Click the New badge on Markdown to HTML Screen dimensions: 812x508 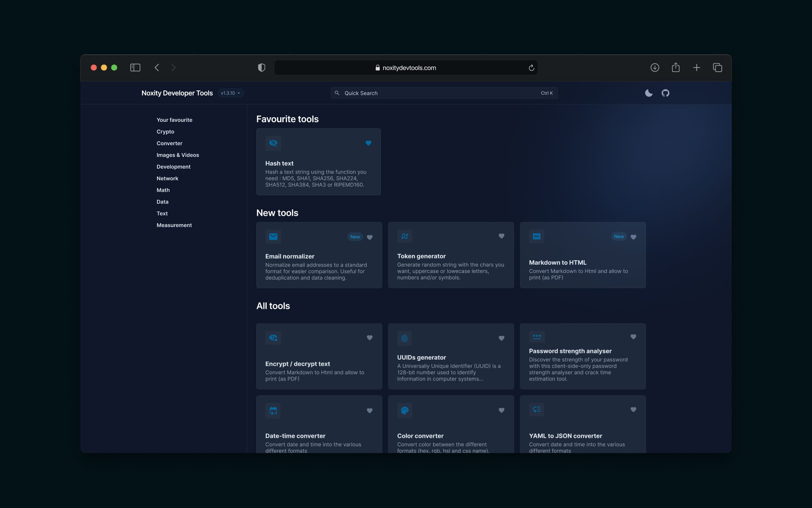619,236
